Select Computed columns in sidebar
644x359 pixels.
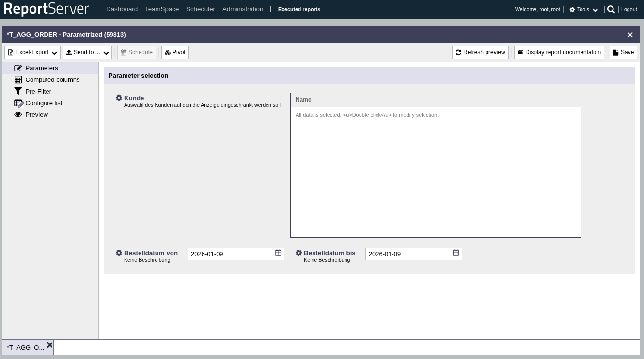click(52, 80)
